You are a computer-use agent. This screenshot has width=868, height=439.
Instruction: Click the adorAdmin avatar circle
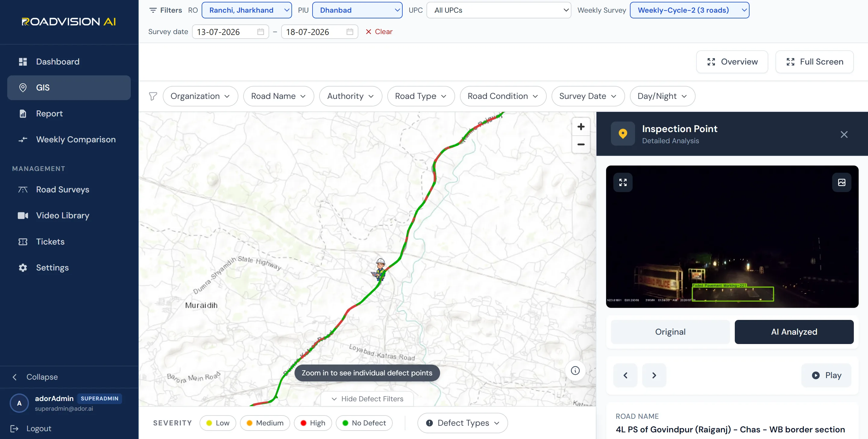click(19, 403)
